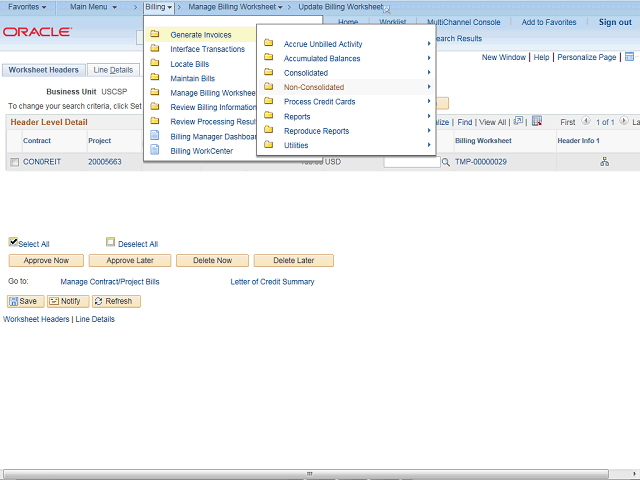Click the Delete Later button

293,260
